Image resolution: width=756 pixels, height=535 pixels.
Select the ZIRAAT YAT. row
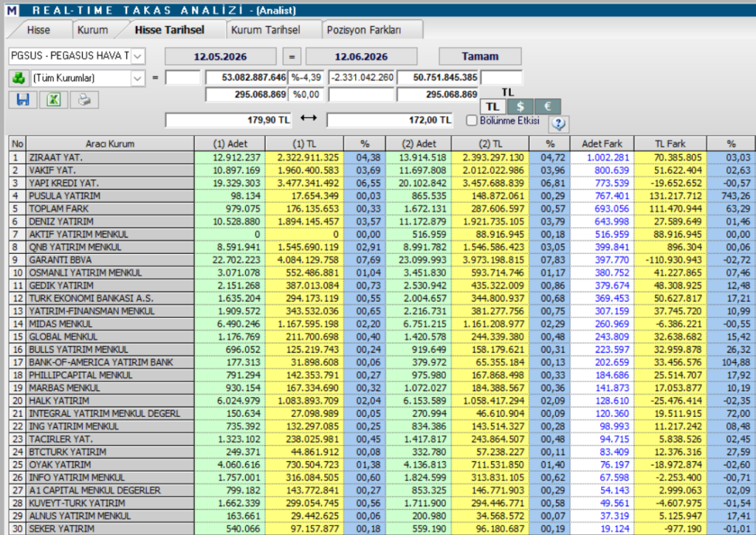tap(382, 158)
